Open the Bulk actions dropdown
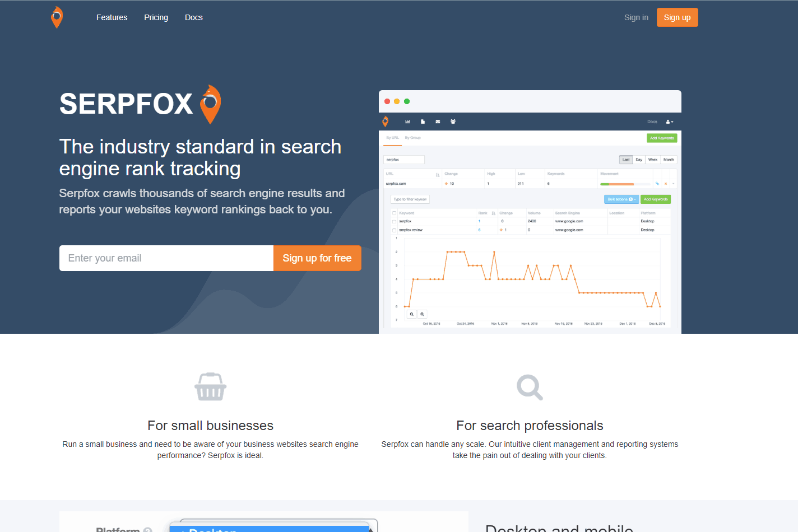Viewport: 798px width, 532px height. (x=621, y=199)
